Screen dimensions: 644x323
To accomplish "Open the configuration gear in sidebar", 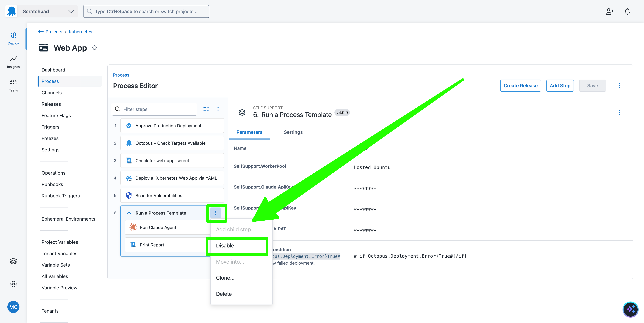I will (13, 284).
